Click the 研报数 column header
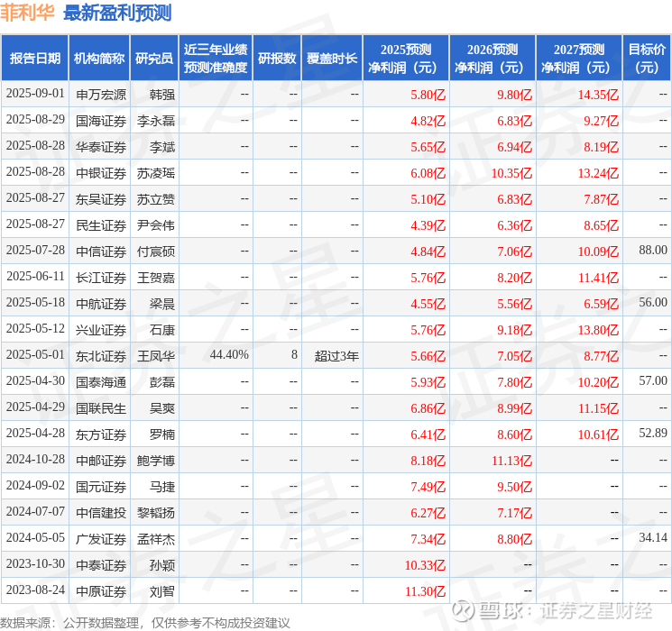672x631 pixels. point(277,59)
